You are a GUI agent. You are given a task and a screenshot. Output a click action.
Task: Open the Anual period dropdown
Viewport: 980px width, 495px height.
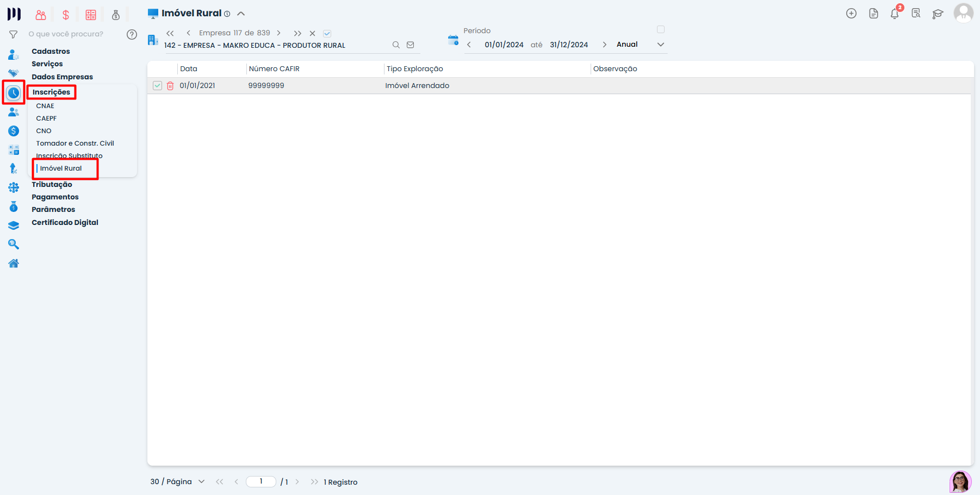640,45
